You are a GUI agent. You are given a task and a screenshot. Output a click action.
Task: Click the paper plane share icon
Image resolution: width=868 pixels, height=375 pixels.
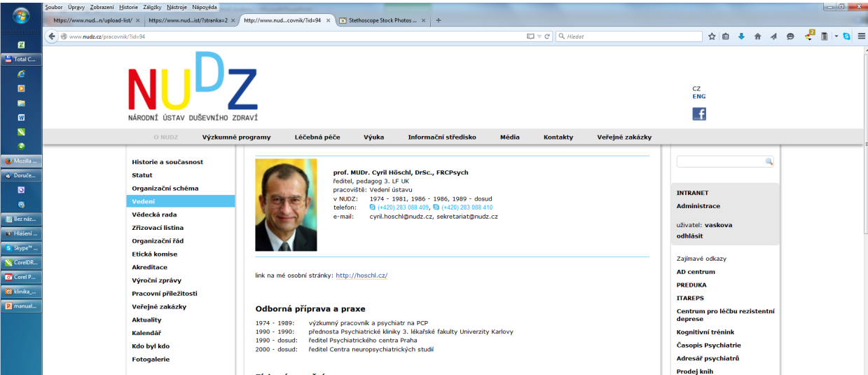coord(773,36)
